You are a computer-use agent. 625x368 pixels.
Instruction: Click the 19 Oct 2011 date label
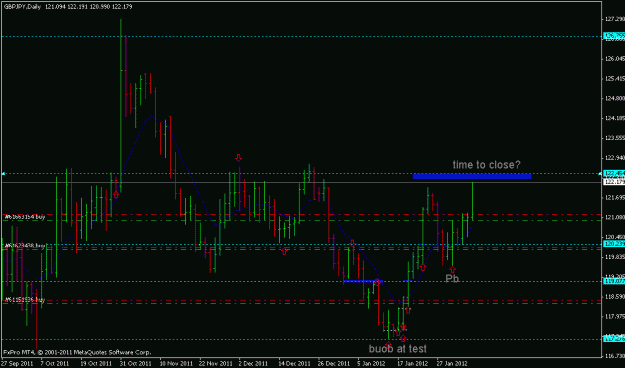tap(96, 364)
